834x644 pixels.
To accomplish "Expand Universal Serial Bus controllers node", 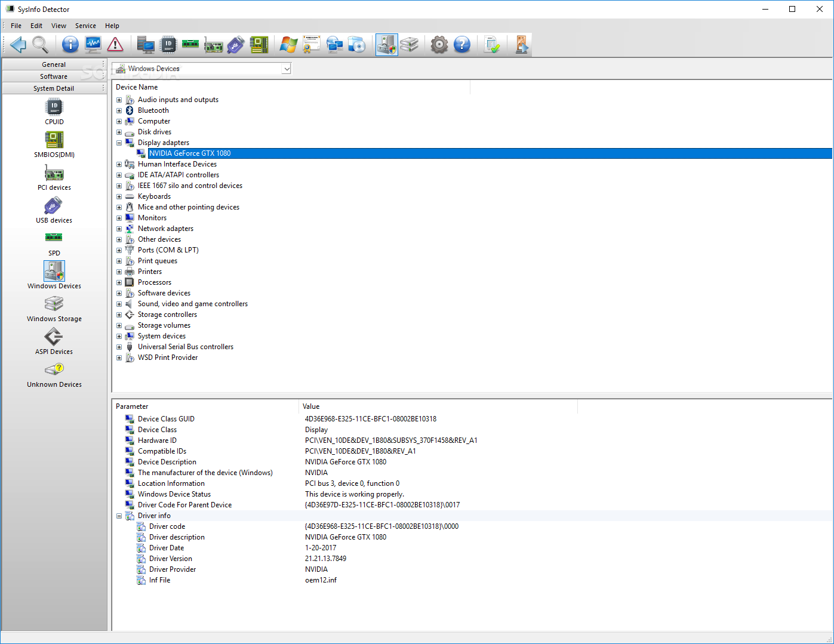I will pos(119,347).
